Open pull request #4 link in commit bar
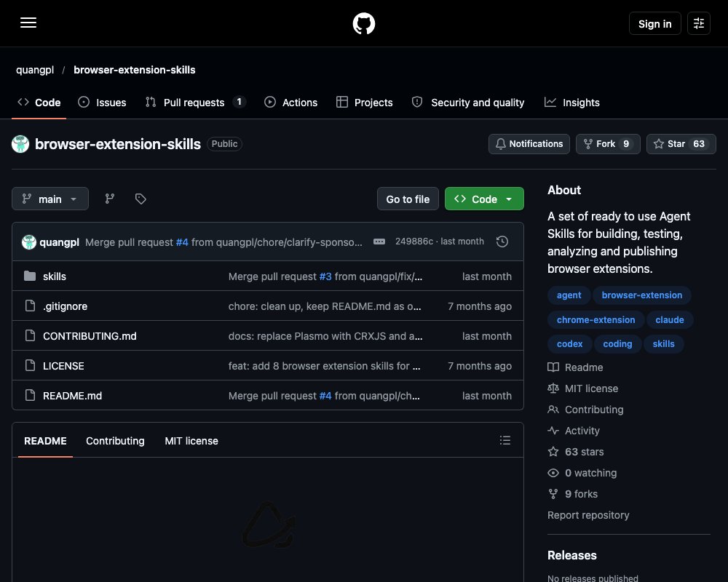This screenshot has width=728, height=582. (182, 242)
